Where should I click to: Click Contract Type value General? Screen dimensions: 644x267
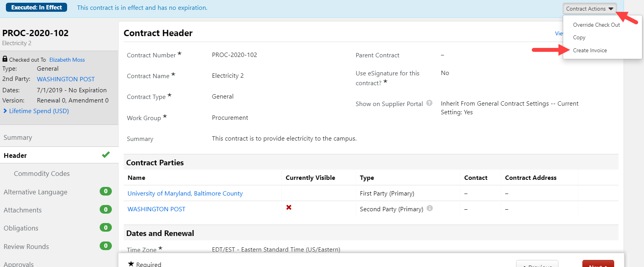click(223, 97)
